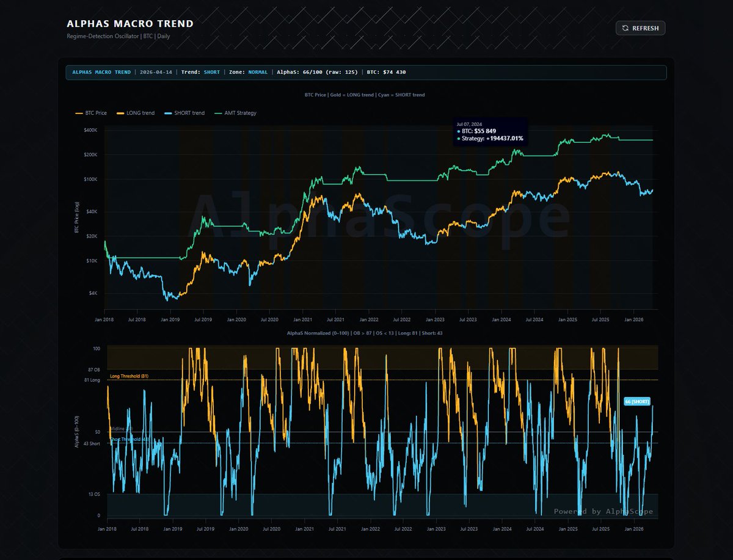Click the Jul 07, 2024 price tooltip

(489, 132)
